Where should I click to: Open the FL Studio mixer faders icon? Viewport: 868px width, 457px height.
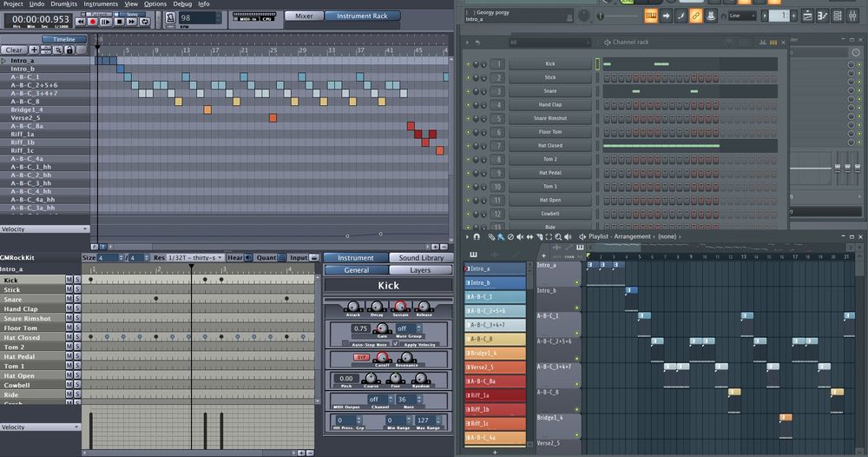click(852, 16)
